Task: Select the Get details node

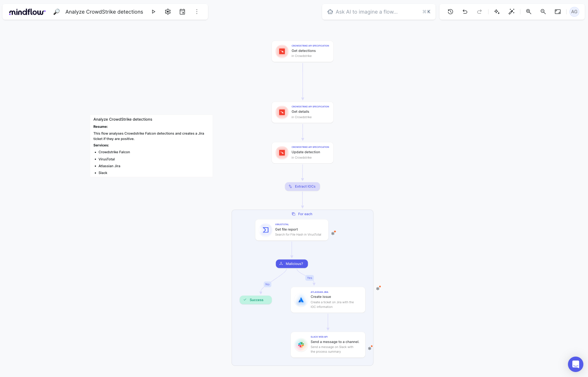Action: tap(302, 112)
